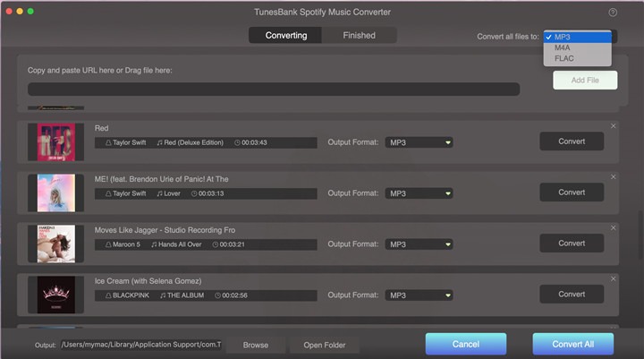Choose FLAC from the format list
This screenshot has height=359, width=644.
coord(564,58)
